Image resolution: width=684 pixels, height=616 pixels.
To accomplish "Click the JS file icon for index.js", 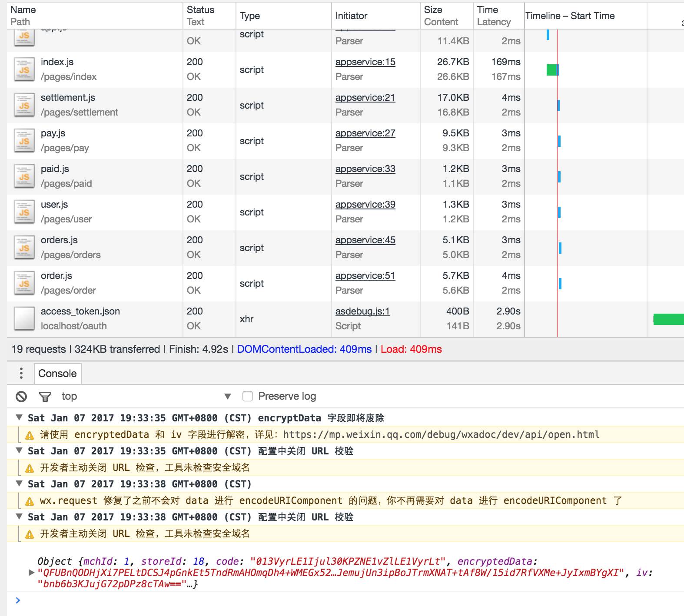I will click(24, 70).
